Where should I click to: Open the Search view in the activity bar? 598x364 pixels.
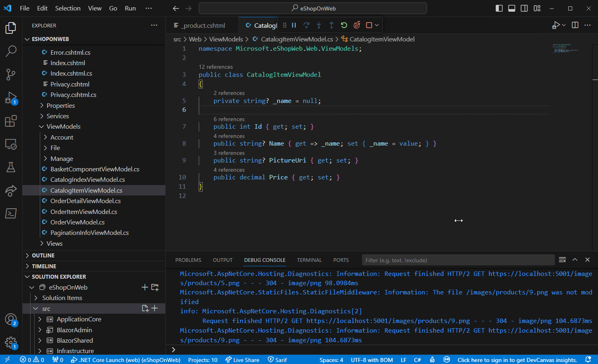(x=10, y=51)
